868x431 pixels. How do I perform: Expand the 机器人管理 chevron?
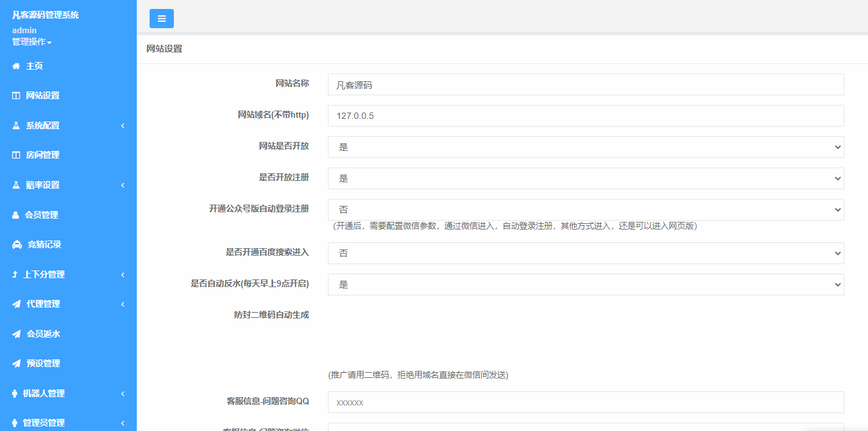(x=123, y=394)
